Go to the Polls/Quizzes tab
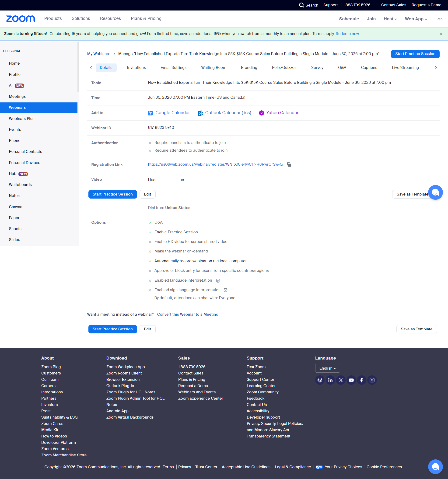448x479 pixels. tap(284, 67)
